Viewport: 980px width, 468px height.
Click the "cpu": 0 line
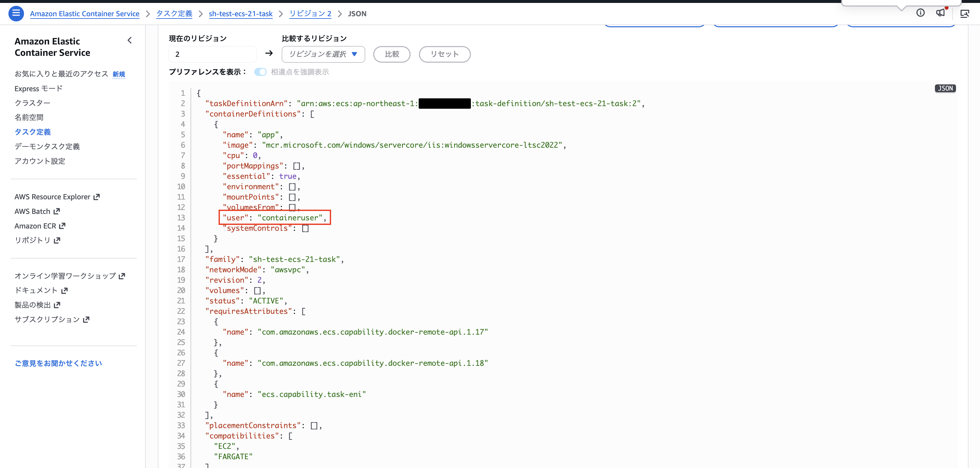click(x=242, y=155)
